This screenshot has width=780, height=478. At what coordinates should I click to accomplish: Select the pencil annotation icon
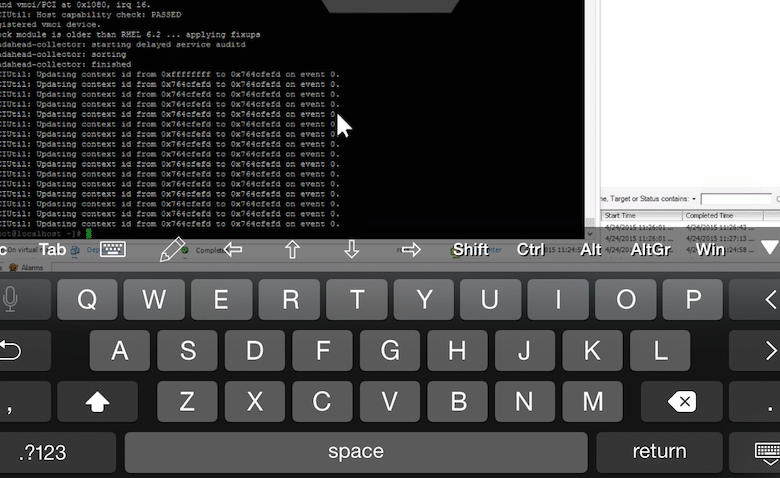172,249
